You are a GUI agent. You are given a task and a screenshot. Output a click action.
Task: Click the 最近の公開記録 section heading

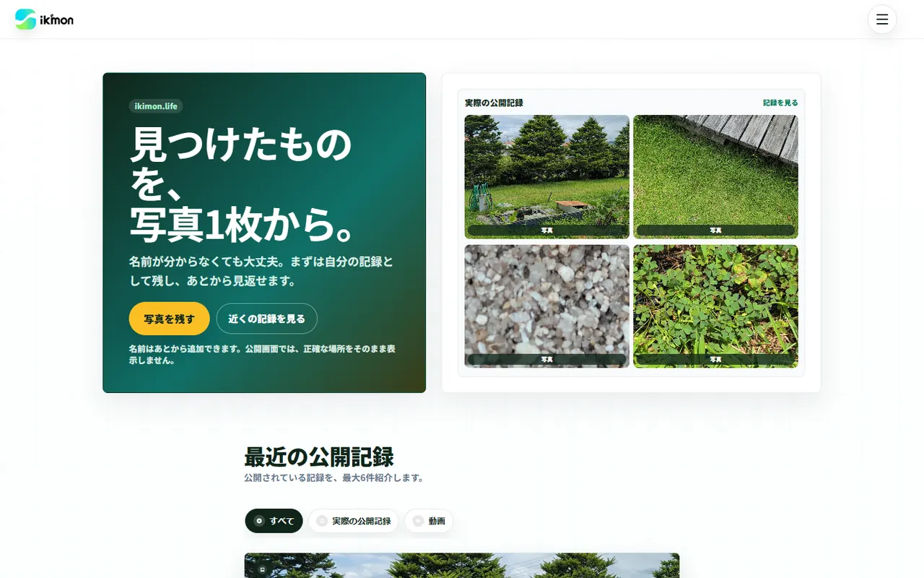tap(319, 457)
